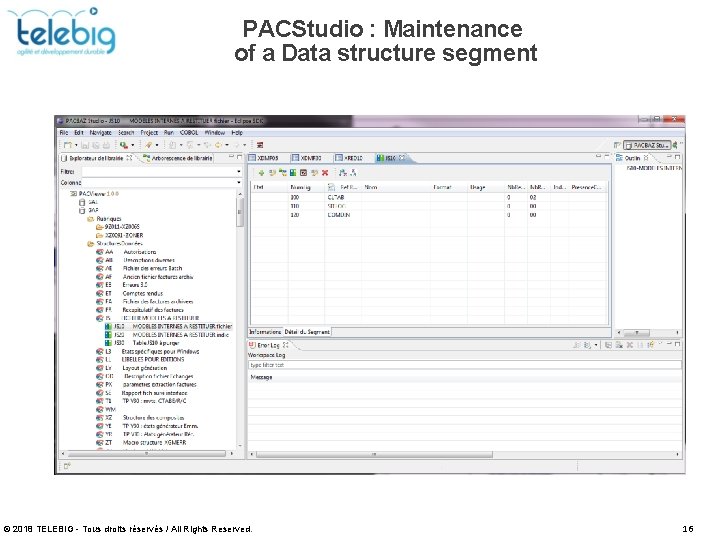Image resolution: width=720 pixels, height=540 pixels.
Task: Click the status bar icon at bottom left
Action: pyautogui.click(x=67, y=467)
